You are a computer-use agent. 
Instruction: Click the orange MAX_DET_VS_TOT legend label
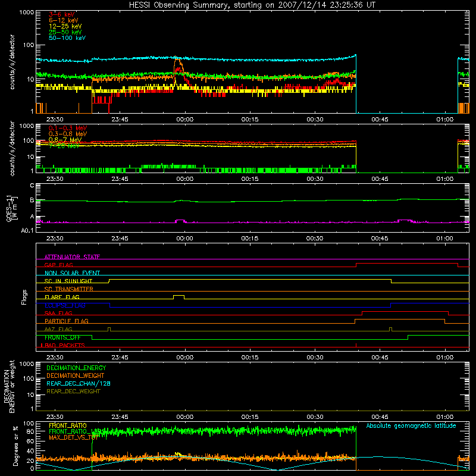(x=73, y=437)
